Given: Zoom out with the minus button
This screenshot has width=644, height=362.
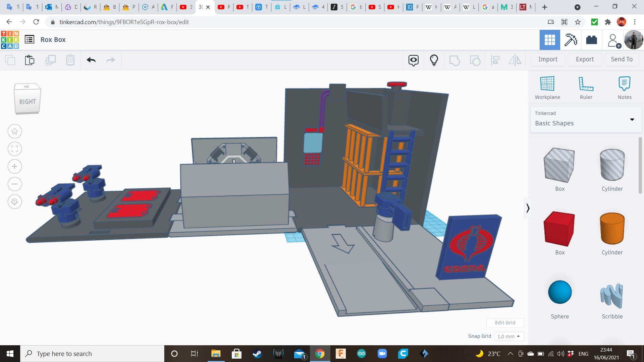Looking at the screenshot, I should [x=15, y=184].
